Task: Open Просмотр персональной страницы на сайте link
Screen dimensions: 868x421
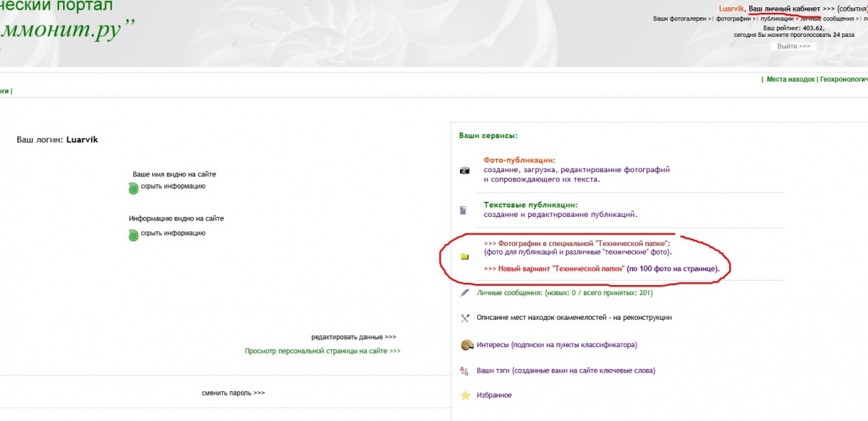Action: (x=323, y=351)
